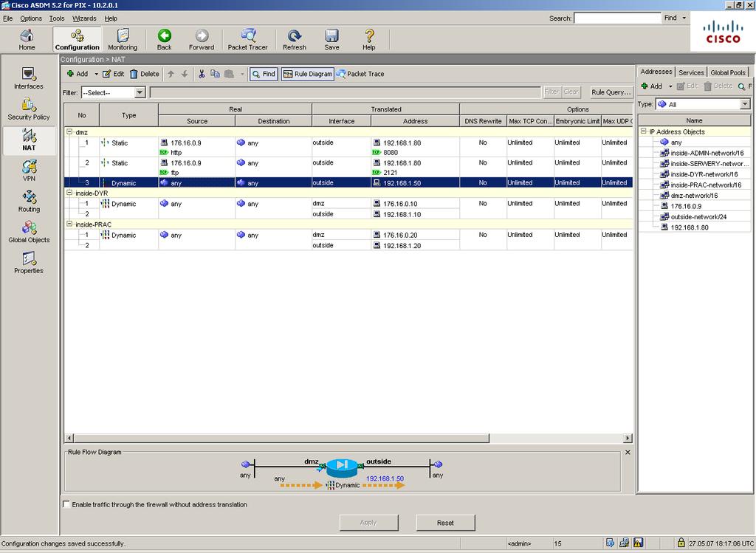
Task: Add a new NAT rule via the Add button
Action: click(77, 74)
